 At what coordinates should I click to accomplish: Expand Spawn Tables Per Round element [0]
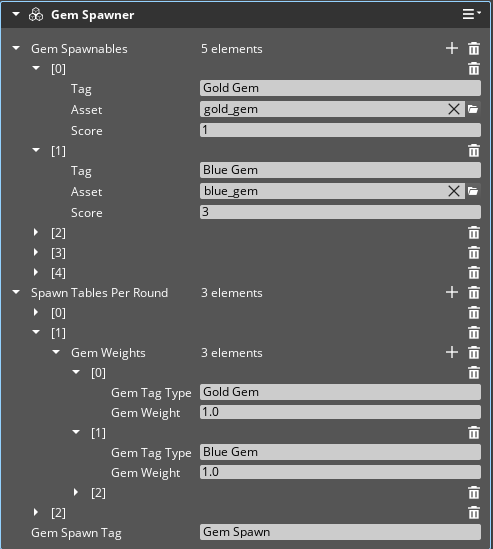pos(36,312)
